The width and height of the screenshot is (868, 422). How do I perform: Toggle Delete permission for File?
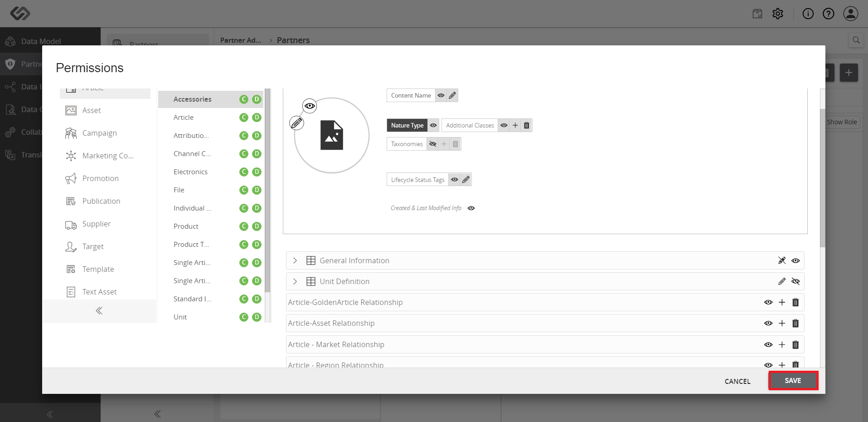257,190
